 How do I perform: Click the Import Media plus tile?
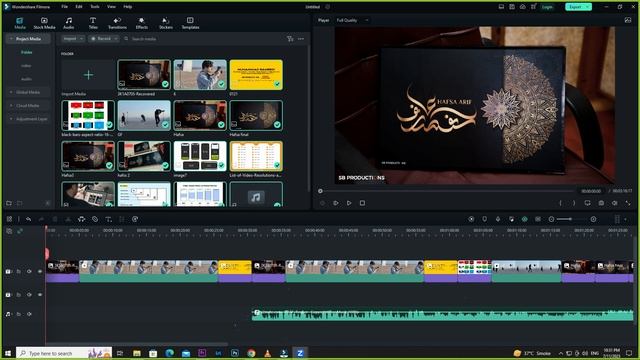pyautogui.click(x=88, y=75)
